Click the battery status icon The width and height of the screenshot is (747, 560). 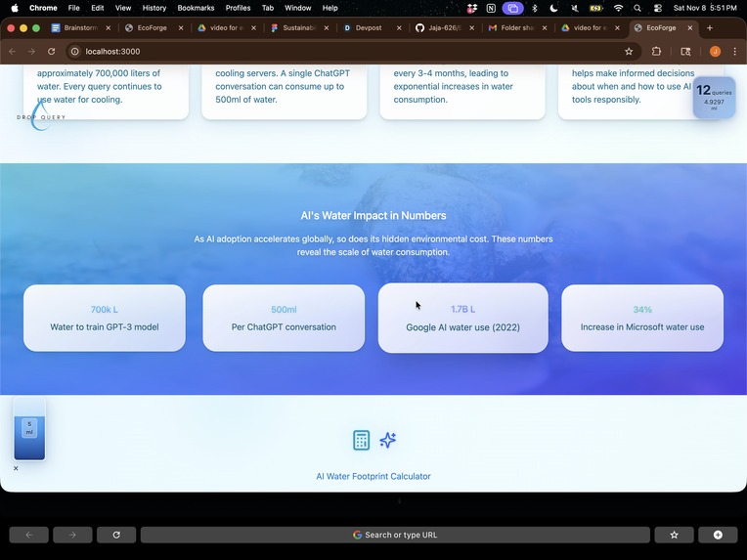(596, 8)
